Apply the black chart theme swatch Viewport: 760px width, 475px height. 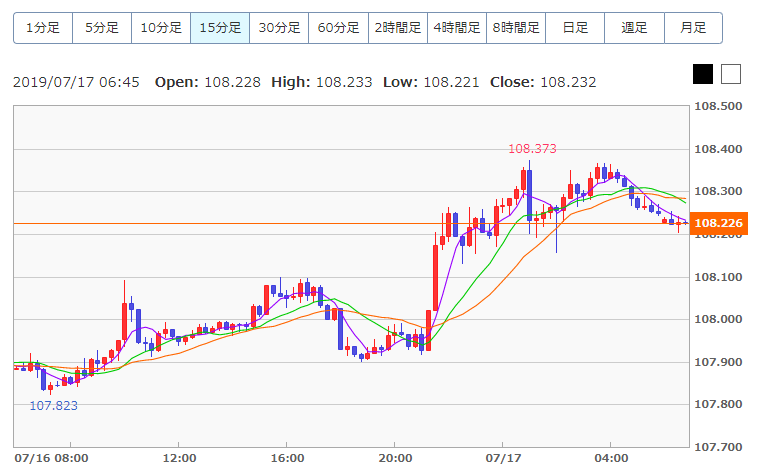point(703,74)
